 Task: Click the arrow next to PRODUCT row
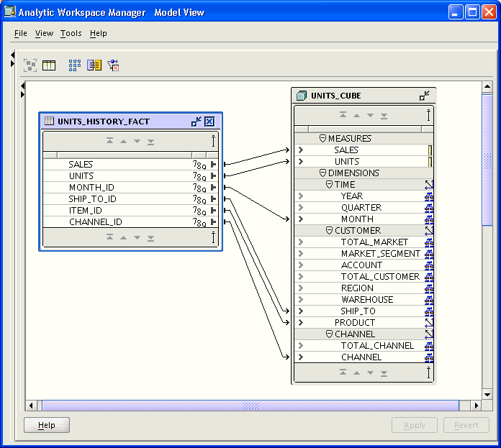(301, 323)
